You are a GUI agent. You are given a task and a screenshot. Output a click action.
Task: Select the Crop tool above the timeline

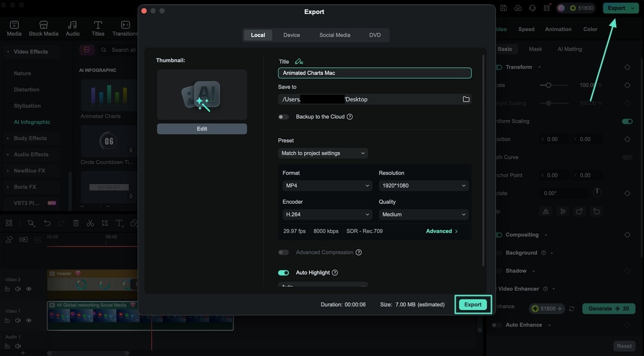pos(105,223)
